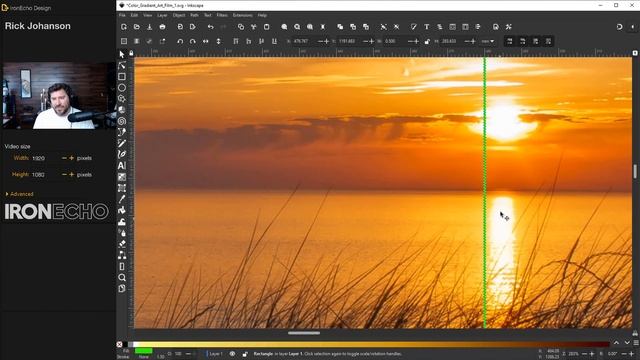Pick the Star/polygon tool
Image resolution: width=640 pixels, height=360 pixels.
122,98
